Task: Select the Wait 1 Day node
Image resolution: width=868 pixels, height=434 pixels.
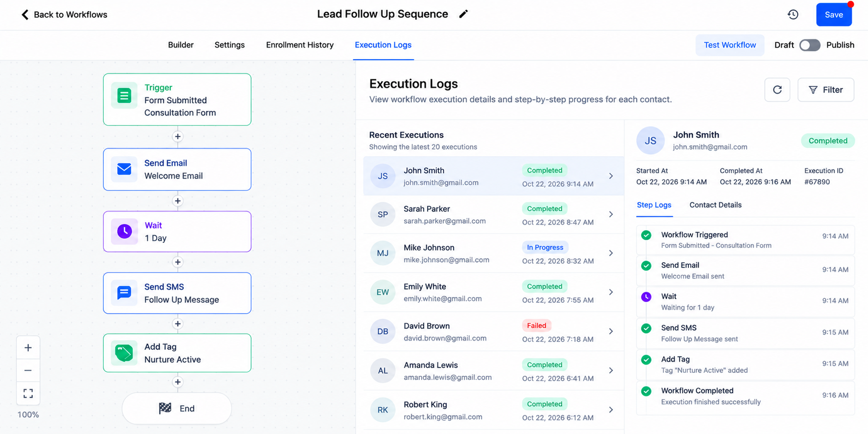Action: click(177, 231)
